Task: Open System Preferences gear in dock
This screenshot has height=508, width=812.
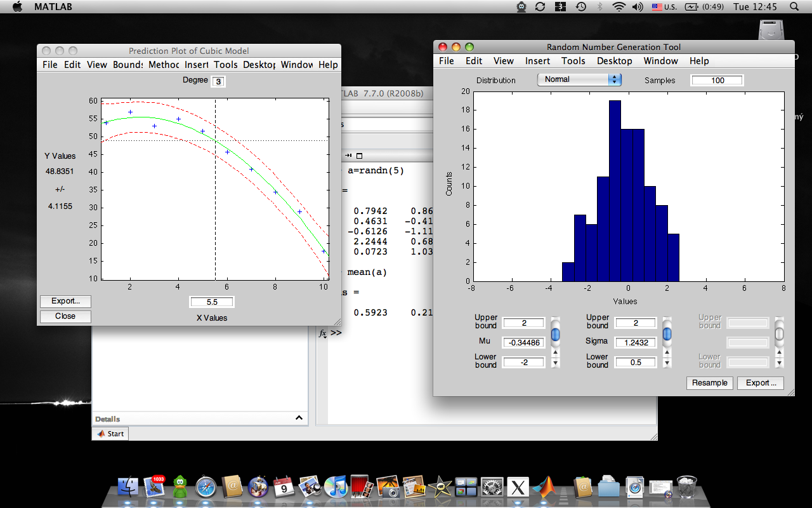Action: [x=492, y=487]
